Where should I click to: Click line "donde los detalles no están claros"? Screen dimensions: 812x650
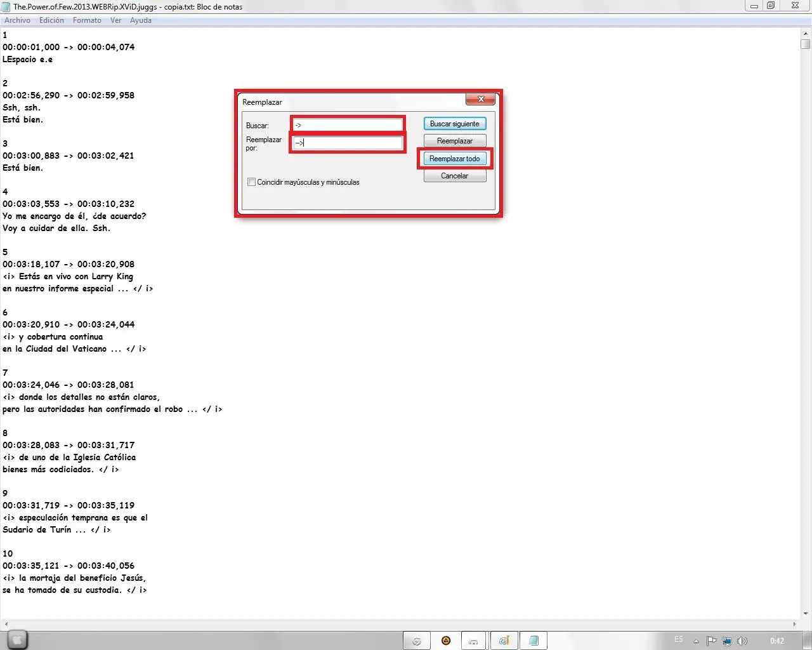point(81,397)
